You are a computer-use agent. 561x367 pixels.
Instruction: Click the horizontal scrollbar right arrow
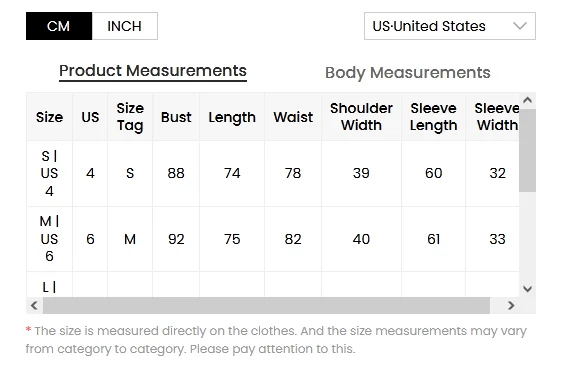tap(511, 305)
